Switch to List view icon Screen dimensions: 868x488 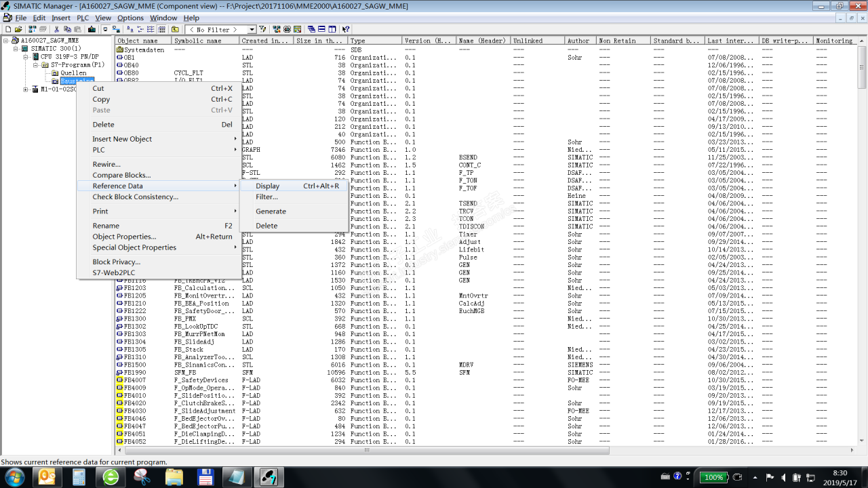tap(151, 29)
